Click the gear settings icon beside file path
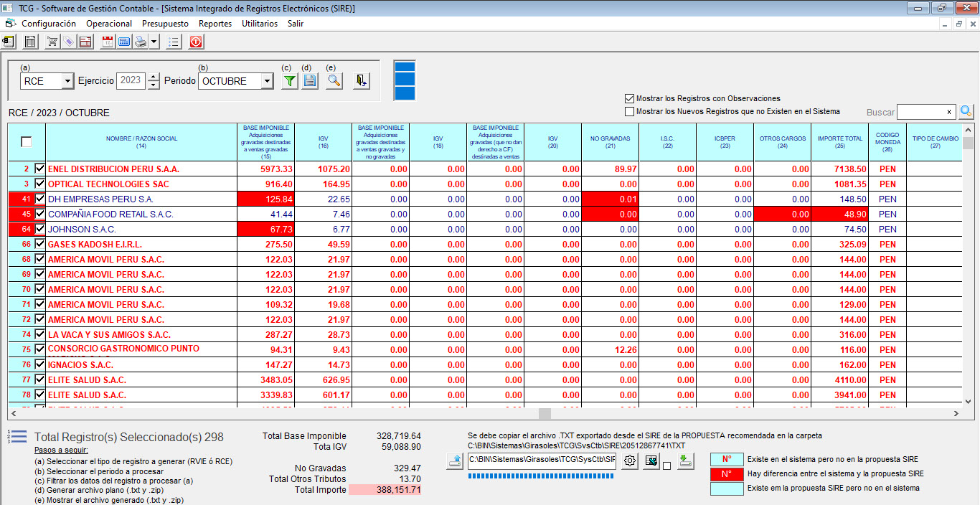The height and width of the screenshot is (505, 980). pos(630,461)
